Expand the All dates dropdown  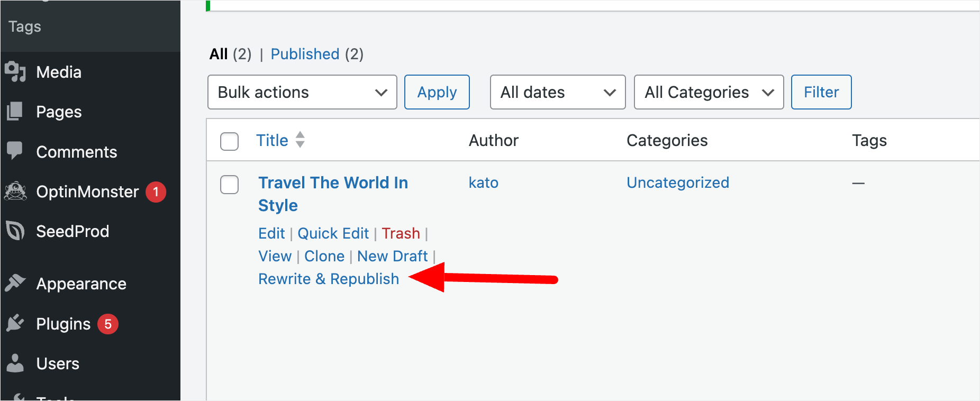[558, 92]
